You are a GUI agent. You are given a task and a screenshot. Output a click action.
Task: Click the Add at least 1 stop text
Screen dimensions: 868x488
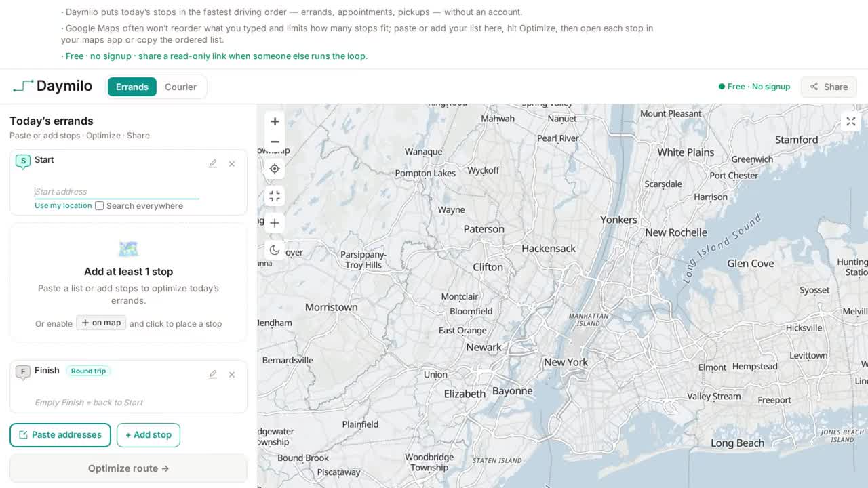pyautogui.click(x=128, y=271)
